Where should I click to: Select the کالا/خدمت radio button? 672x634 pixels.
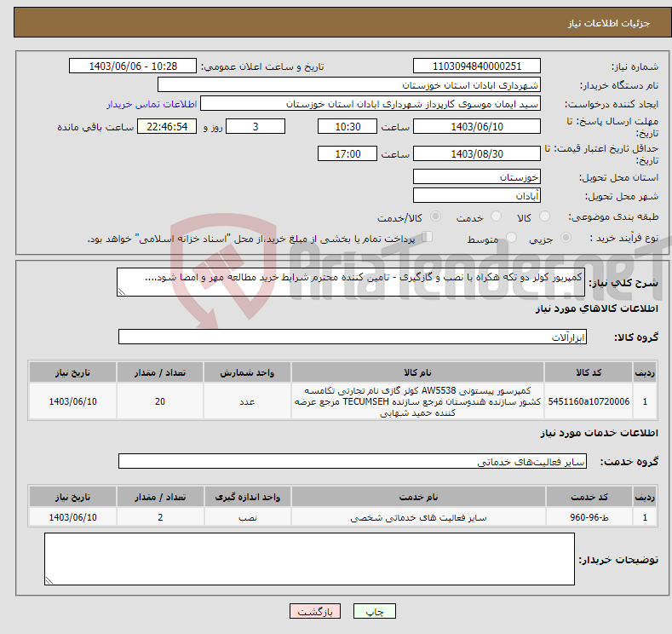[x=435, y=216]
